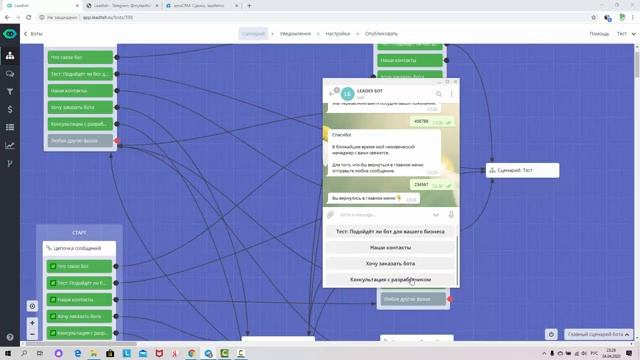Zoom out the canvas with minus
The height and width of the screenshot is (360, 640).
[x=32, y=334]
